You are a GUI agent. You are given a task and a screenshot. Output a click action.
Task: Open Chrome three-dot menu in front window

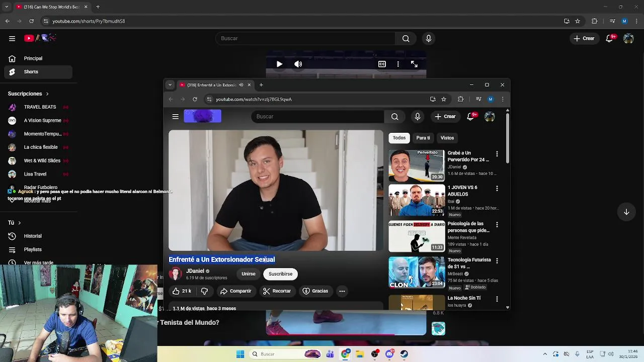coord(503,99)
